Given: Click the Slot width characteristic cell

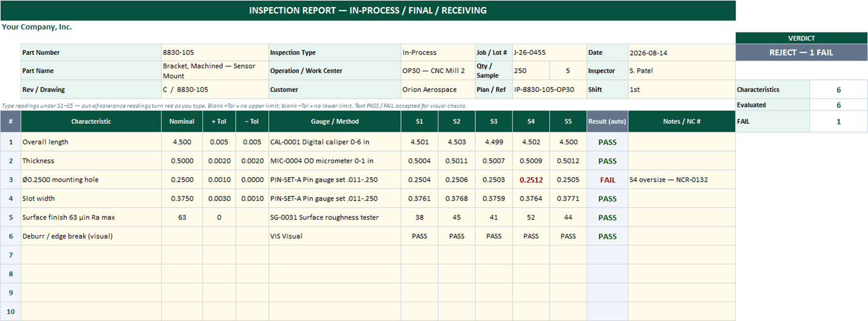Looking at the screenshot, I should click(91, 199).
